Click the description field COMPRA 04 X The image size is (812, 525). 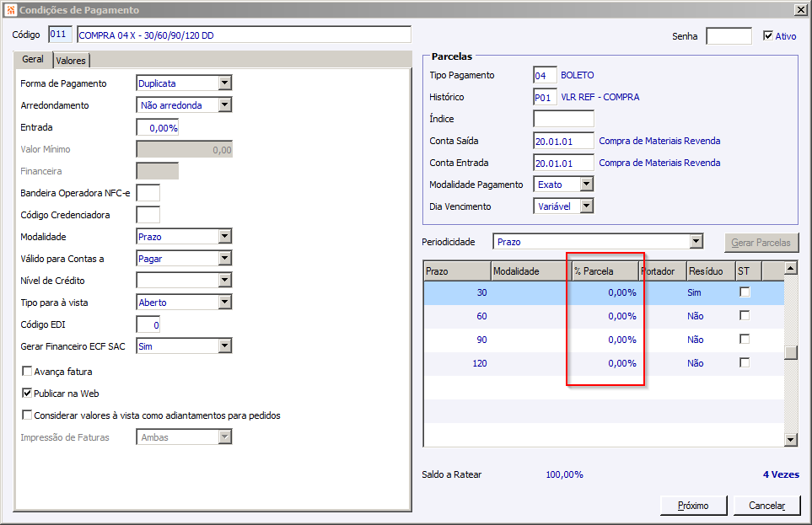(244, 35)
